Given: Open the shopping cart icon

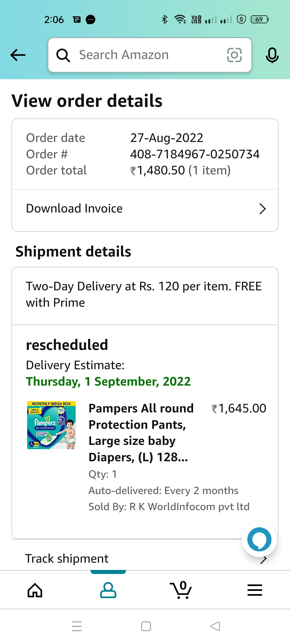Looking at the screenshot, I should pos(181,590).
